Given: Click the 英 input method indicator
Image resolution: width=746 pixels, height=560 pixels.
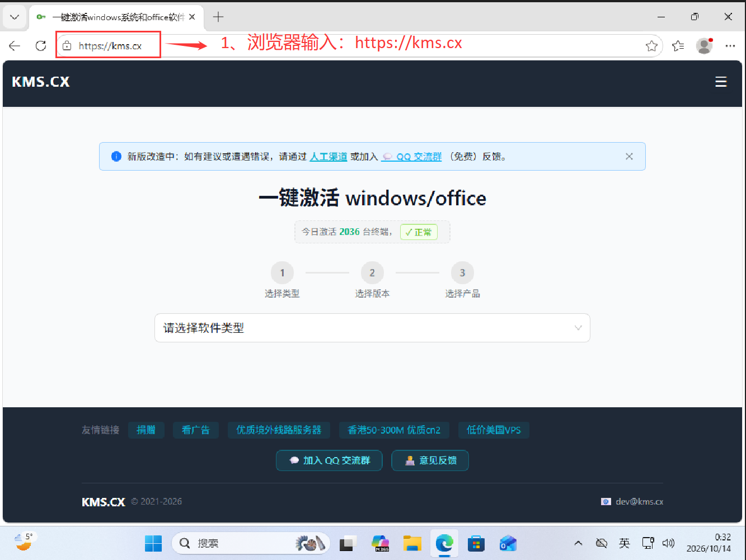Looking at the screenshot, I should coord(625,543).
